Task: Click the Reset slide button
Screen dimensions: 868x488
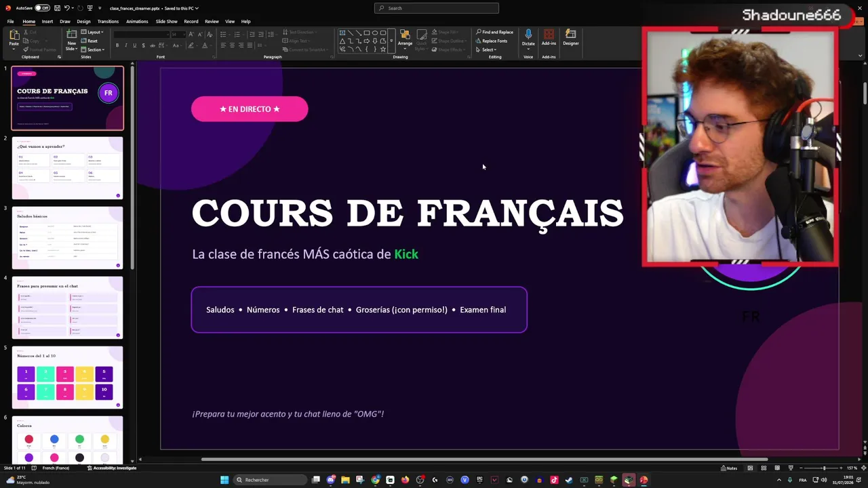Action: tap(90, 41)
